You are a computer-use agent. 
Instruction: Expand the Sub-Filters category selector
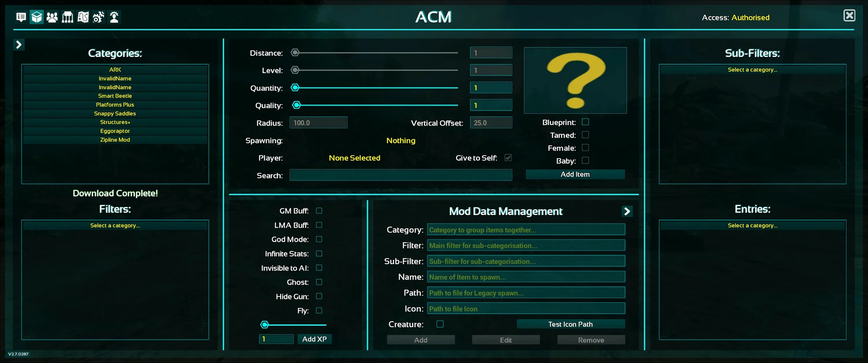[x=752, y=70]
